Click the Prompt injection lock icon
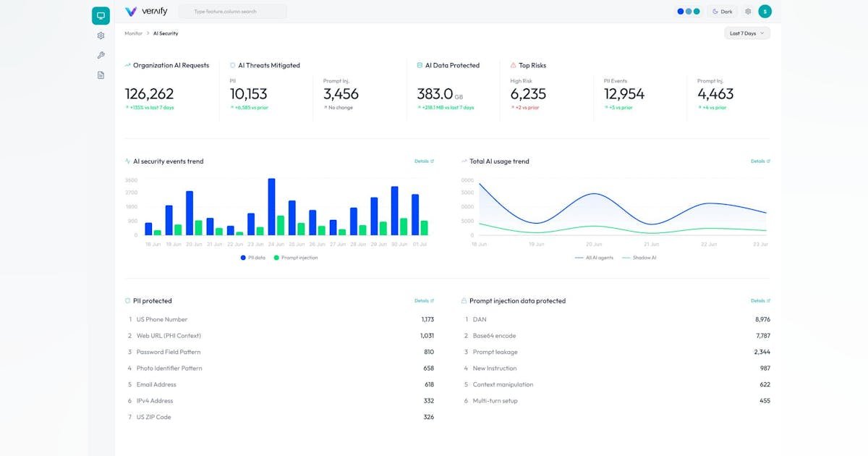This screenshot has width=868, height=456. pos(464,300)
